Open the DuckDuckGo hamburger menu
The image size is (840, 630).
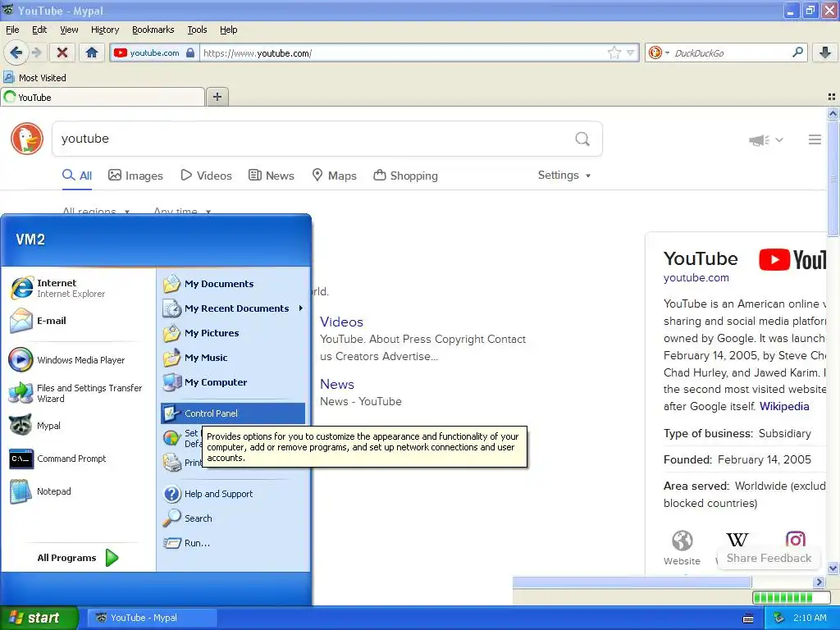coord(815,139)
